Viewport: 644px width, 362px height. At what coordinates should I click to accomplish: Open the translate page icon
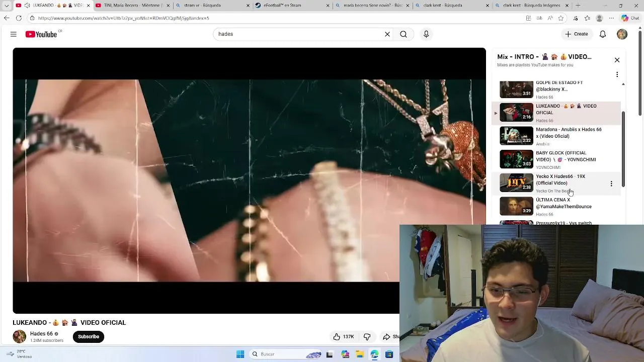point(539,18)
